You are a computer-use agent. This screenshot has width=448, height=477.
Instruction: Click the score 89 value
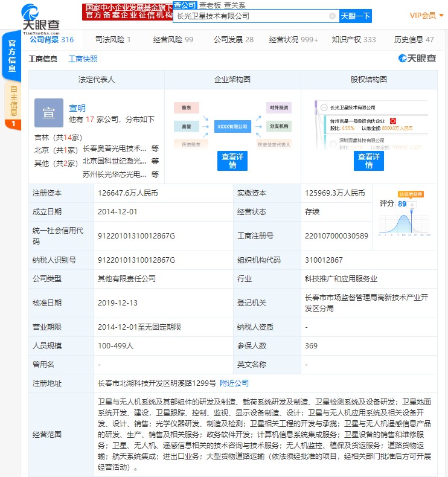point(402,204)
